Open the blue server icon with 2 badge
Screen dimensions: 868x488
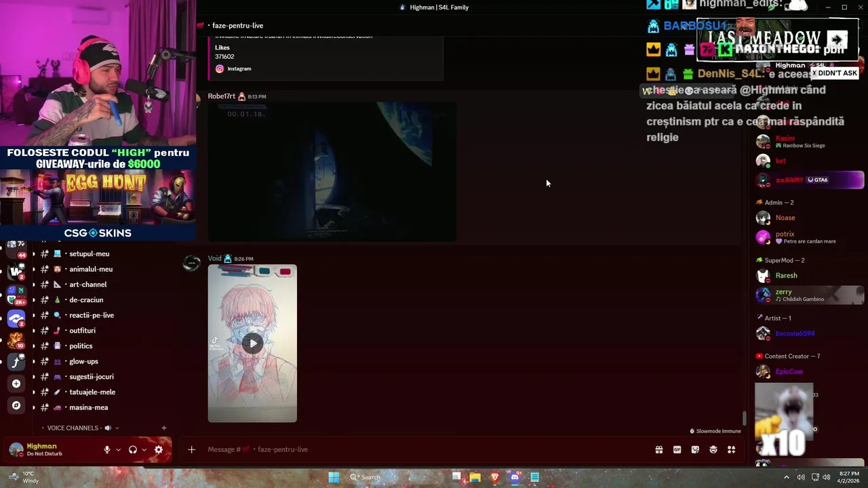coord(16,318)
